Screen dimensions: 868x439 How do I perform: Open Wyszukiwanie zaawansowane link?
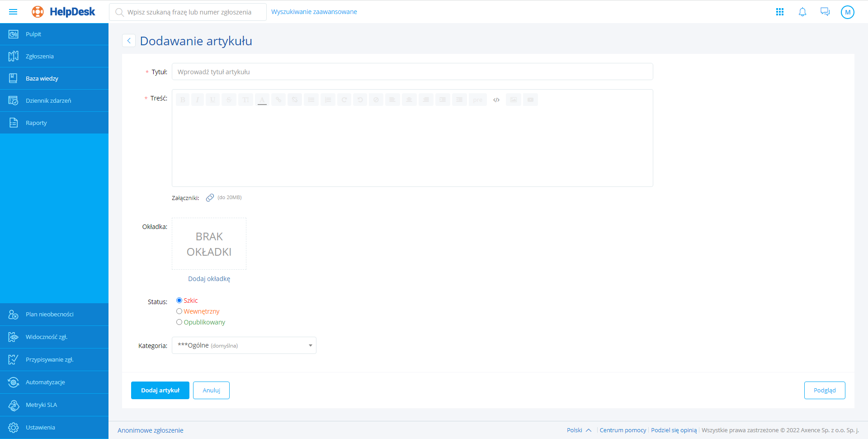314,12
